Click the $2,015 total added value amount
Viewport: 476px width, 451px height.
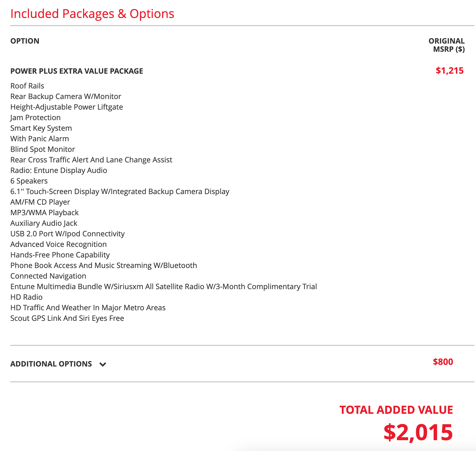tap(418, 432)
